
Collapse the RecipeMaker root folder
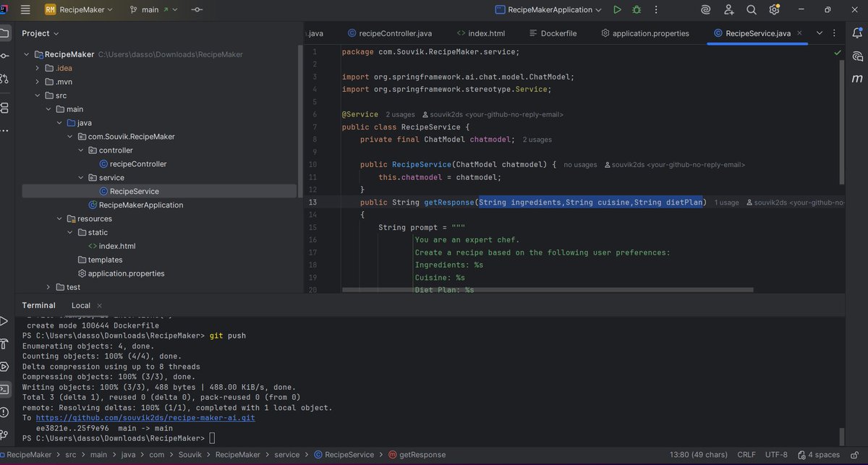27,54
